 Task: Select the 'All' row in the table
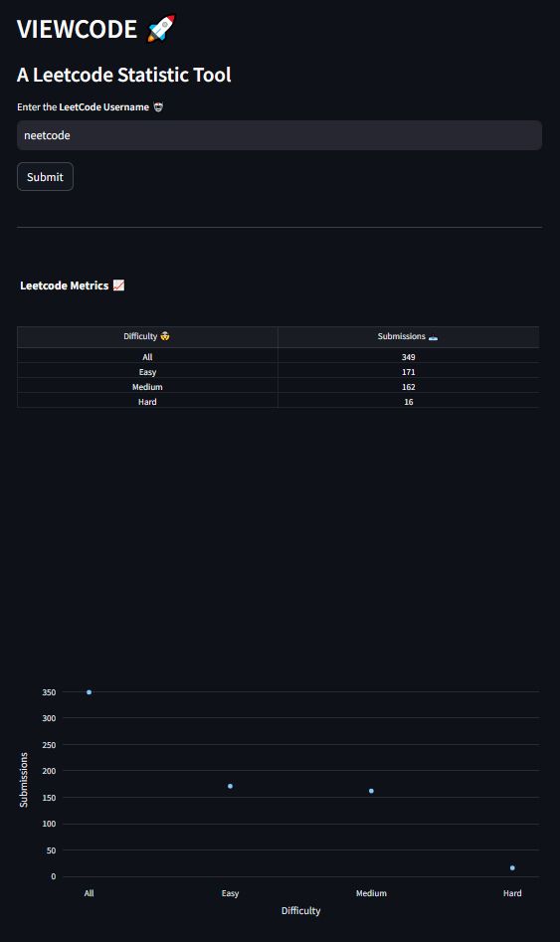(x=279, y=356)
